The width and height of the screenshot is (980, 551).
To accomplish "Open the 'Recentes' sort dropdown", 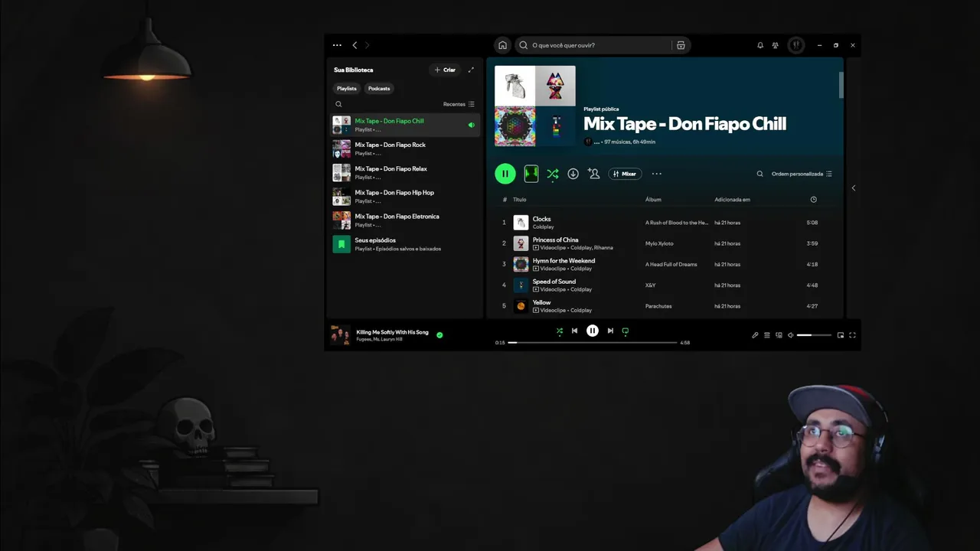I will click(459, 104).
